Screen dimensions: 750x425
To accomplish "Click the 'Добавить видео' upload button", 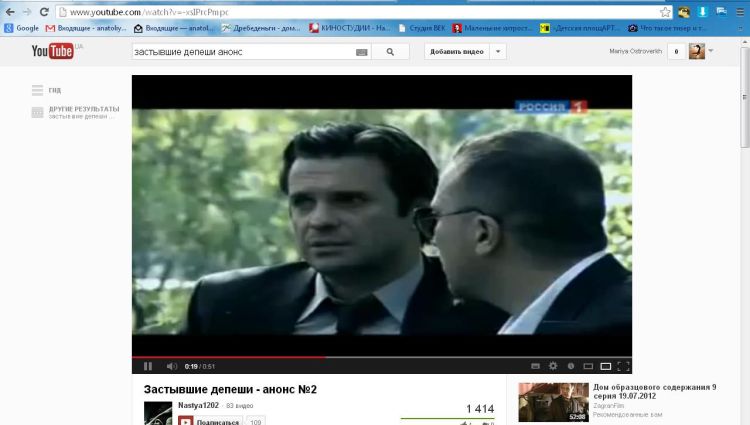I will point(457,52).
